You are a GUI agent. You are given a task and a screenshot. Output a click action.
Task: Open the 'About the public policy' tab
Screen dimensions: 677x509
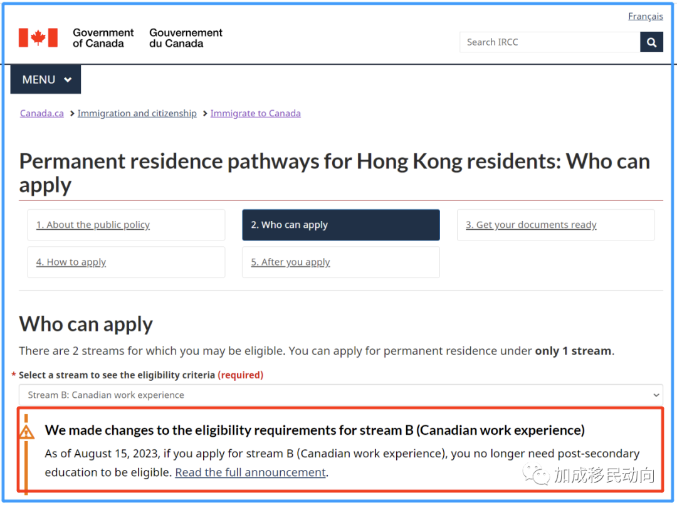tap(93, 225)
